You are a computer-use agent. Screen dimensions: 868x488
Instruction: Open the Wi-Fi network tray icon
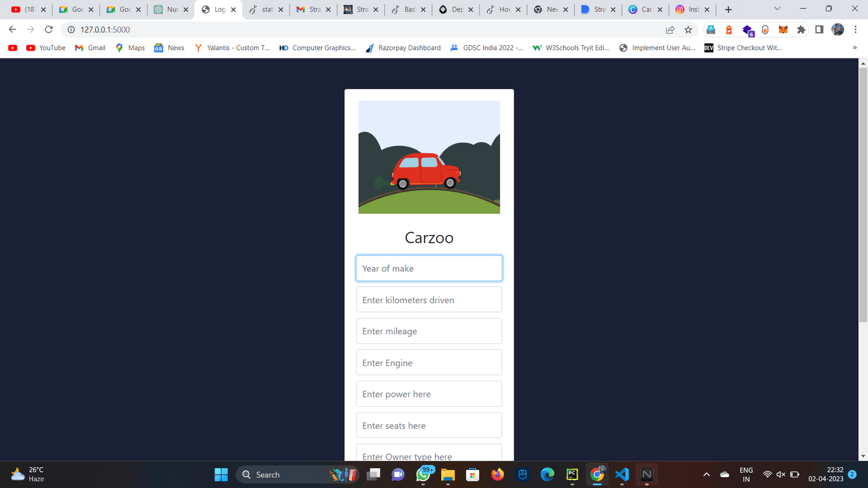tap(767, 475)
